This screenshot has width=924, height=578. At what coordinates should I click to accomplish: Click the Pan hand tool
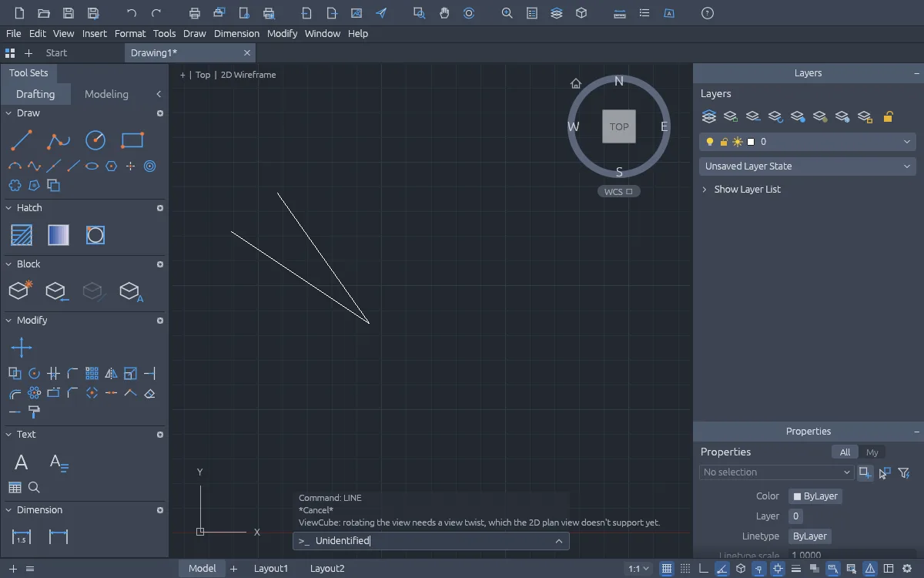444,13
